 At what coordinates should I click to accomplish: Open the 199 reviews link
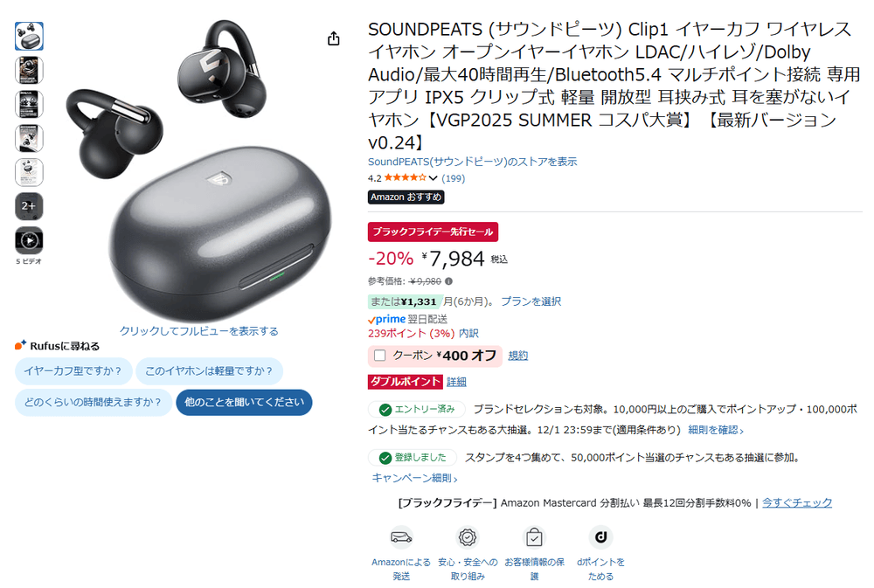(453, 178)
